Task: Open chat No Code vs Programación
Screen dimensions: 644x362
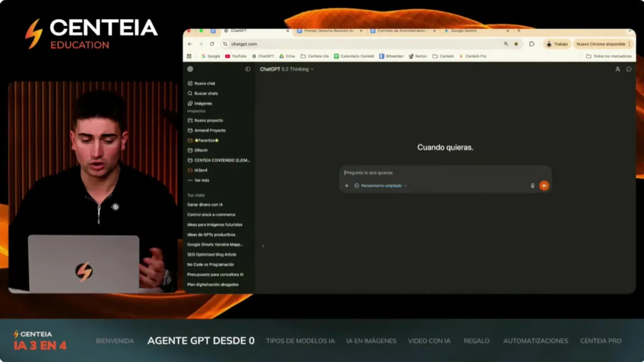Action: 211,264
